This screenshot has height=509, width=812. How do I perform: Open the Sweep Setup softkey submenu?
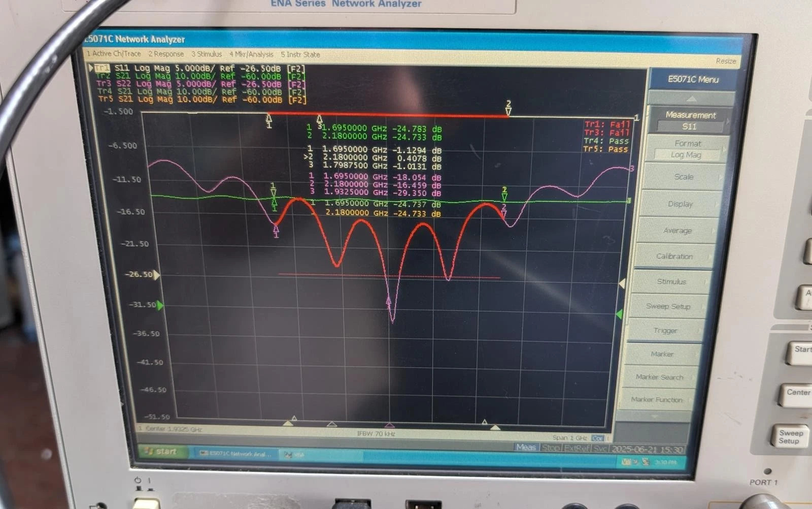(668, 306)
